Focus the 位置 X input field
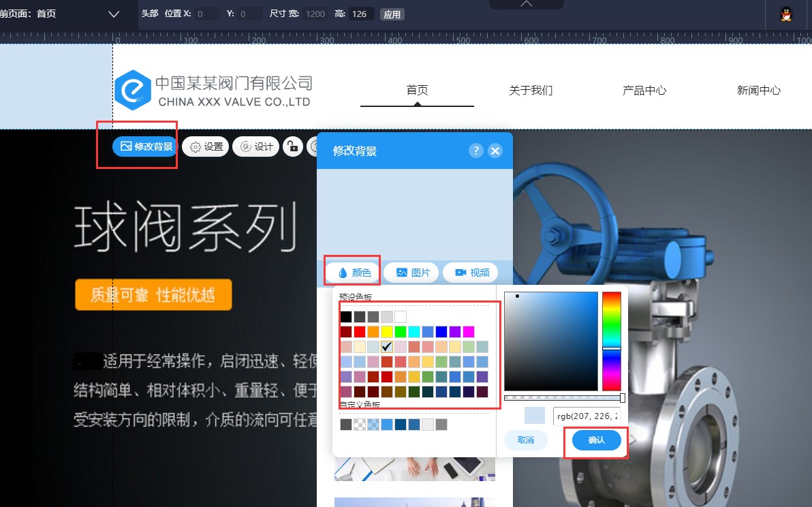 tap(206, 14)
